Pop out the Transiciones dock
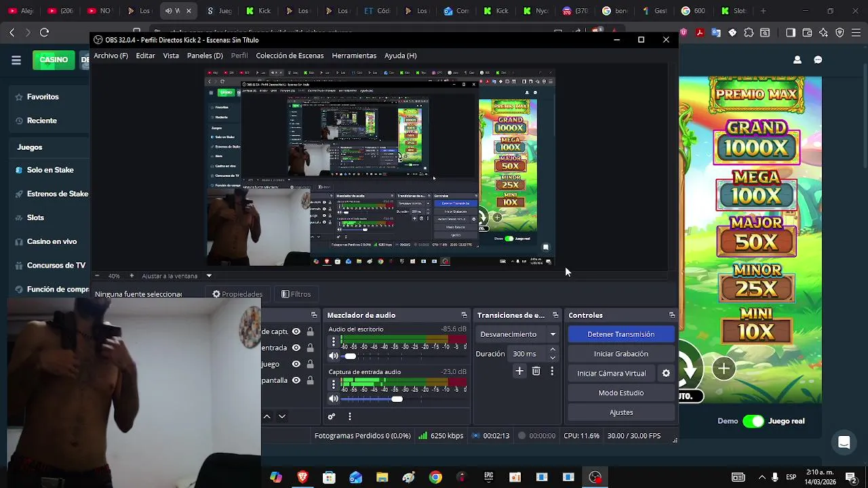This screenshot has width=868, height=488. pos(555,315)
